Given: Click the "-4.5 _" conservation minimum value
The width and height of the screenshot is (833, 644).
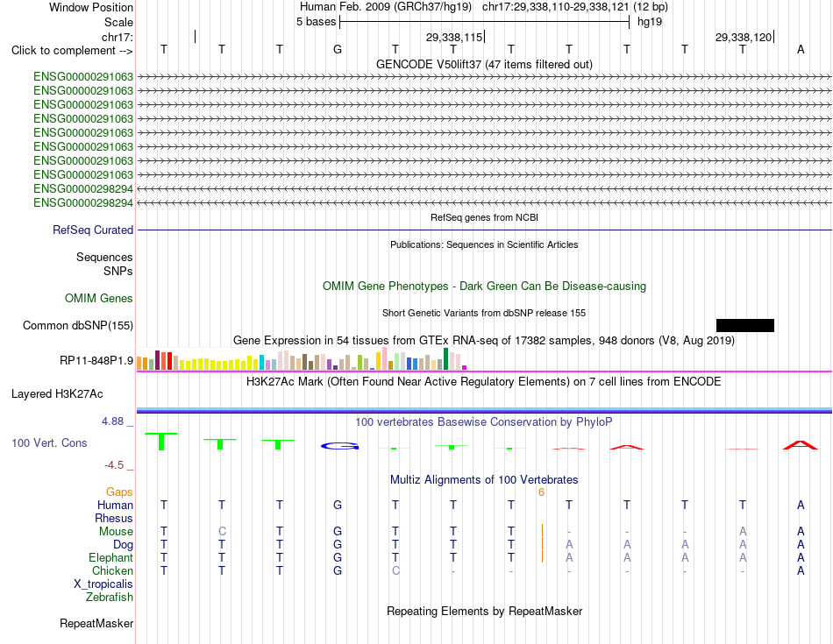Looking at the screenshot, I should coord(118,465).
